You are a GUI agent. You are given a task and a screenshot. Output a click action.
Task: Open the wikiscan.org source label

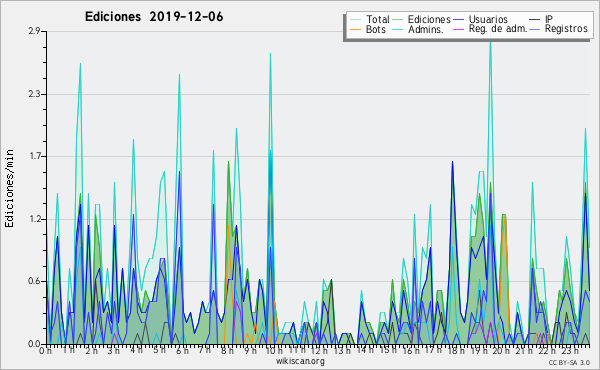click(x=300, y=361)
